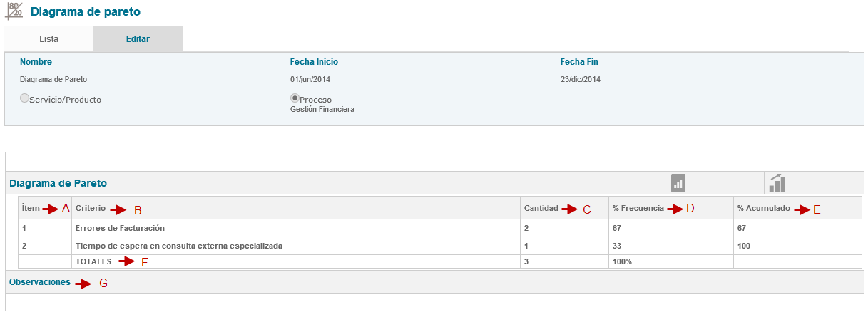Select the Errores de Facturación row

point(120,229)
